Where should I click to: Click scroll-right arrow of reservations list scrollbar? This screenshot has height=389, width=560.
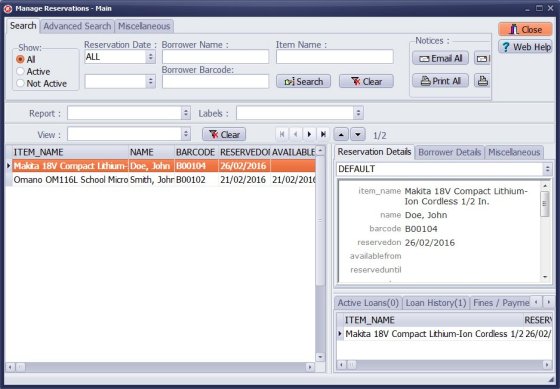click(x=310, y=367)
